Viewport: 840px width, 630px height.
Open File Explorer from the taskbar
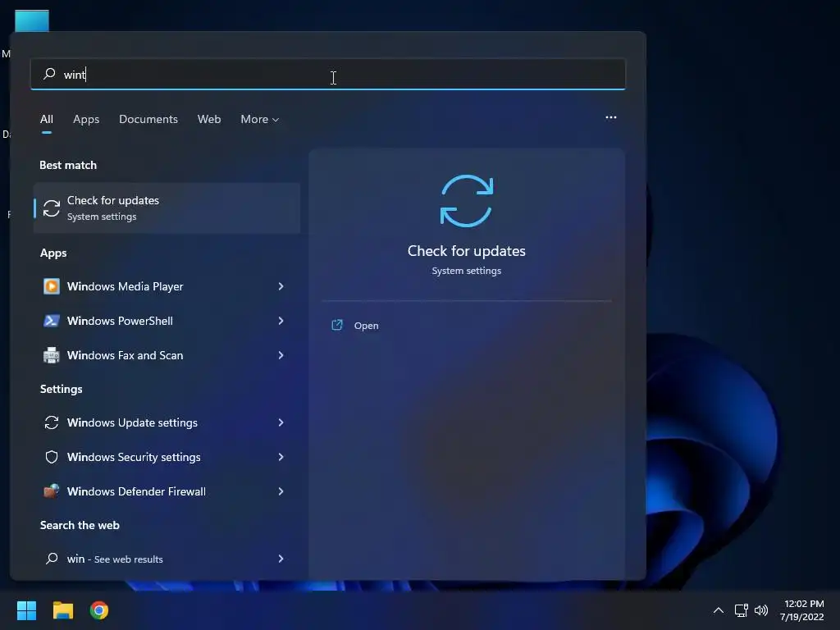click(x=62, y=610)
